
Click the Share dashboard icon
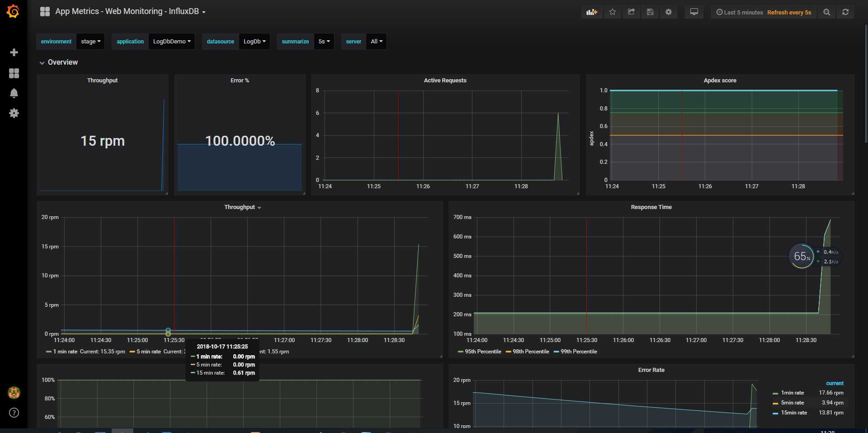[x=632, y=12]
